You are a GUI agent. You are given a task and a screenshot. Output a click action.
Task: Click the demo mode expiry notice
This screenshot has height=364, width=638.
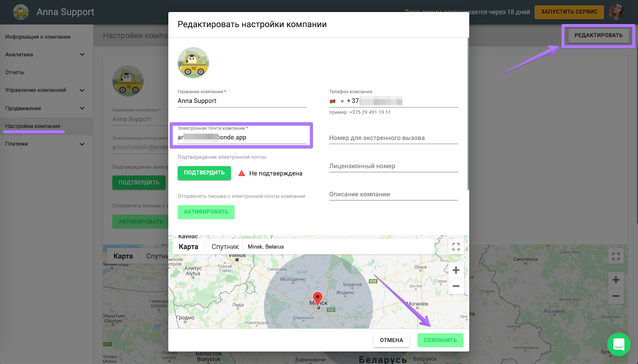point(467,12)
